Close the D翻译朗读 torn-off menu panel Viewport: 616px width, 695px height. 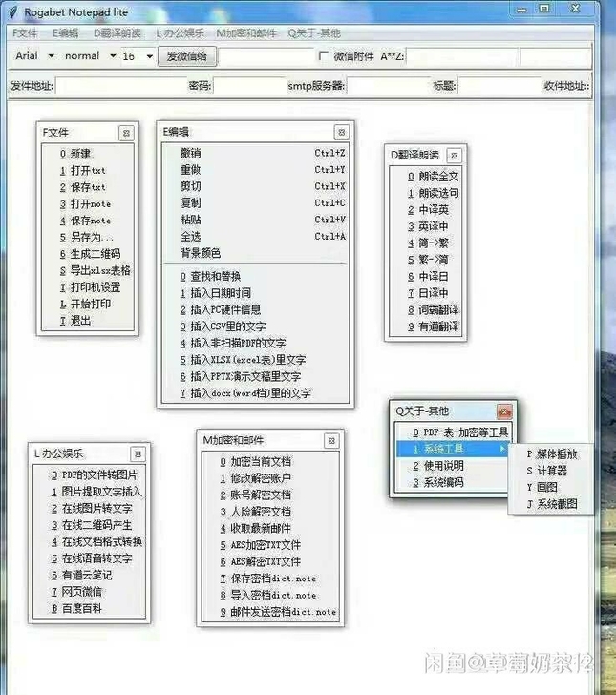click(x=455, y=156)
